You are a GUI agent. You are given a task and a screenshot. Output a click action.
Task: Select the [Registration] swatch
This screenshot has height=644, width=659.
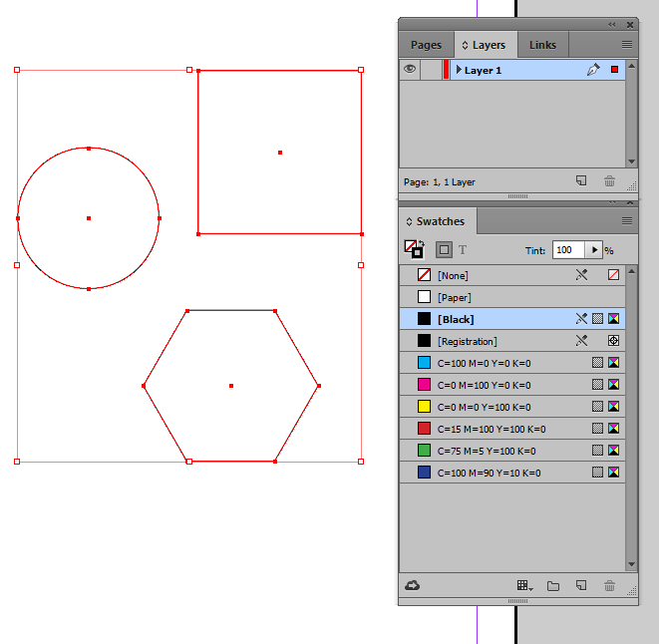[x=511, y=341]
